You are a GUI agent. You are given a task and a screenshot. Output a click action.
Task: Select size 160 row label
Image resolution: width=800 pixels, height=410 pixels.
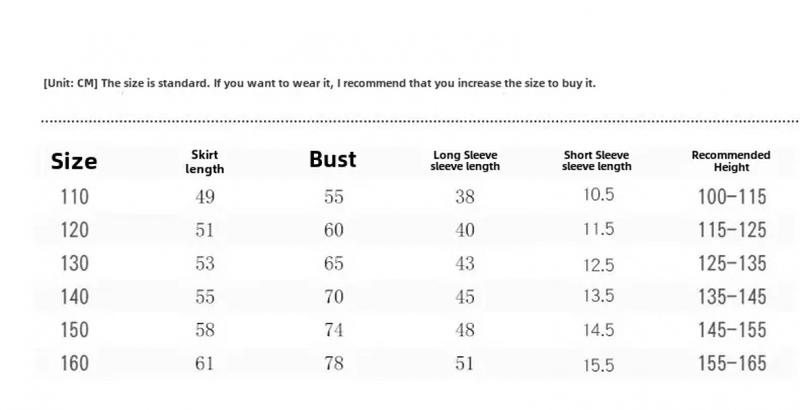tap(74, 364)
